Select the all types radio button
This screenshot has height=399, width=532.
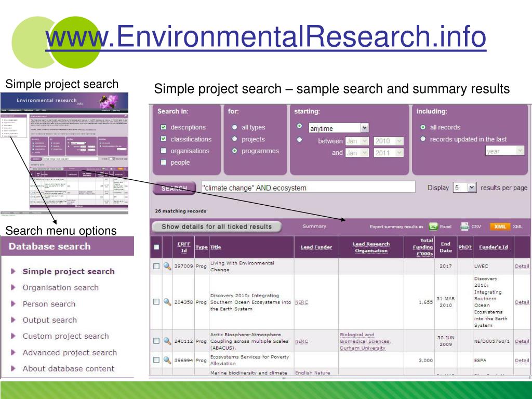tap(234, 127)
